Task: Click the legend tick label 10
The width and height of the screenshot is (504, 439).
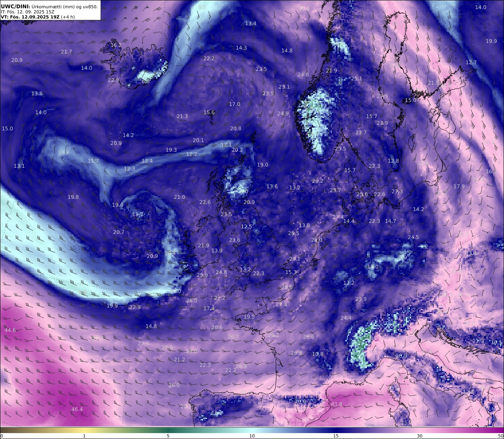Action: (252, 436)
